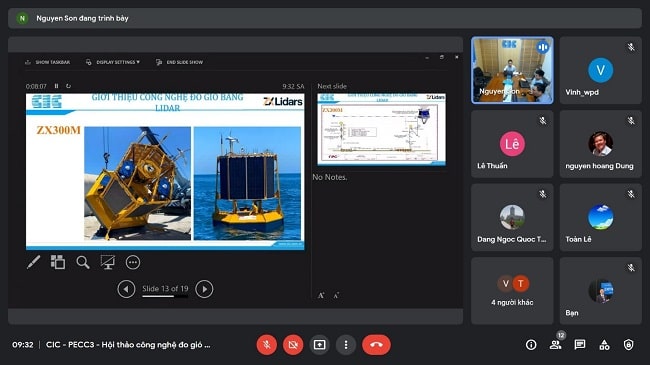
Task: Open the three-dot more options menu
Action: coord(346,345)
